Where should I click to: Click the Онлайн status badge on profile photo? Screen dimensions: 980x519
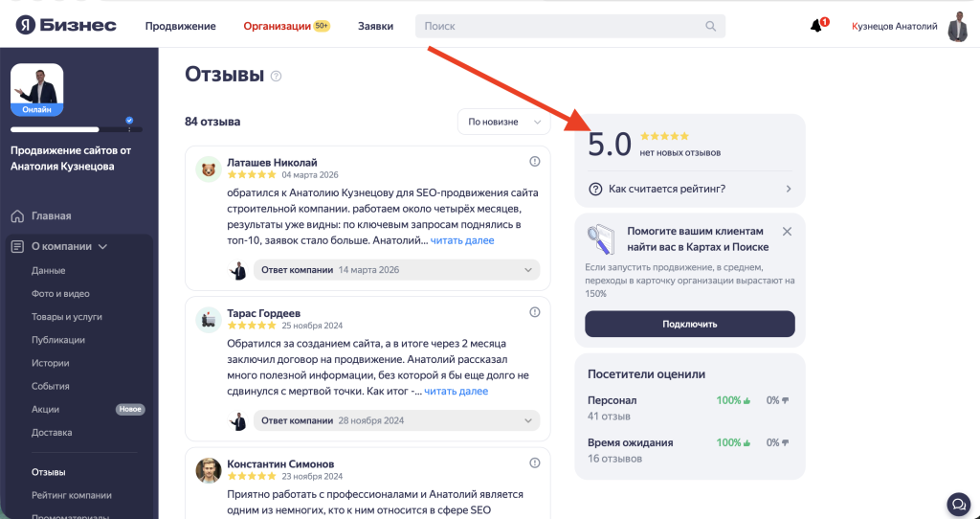[x=37, y=109]
